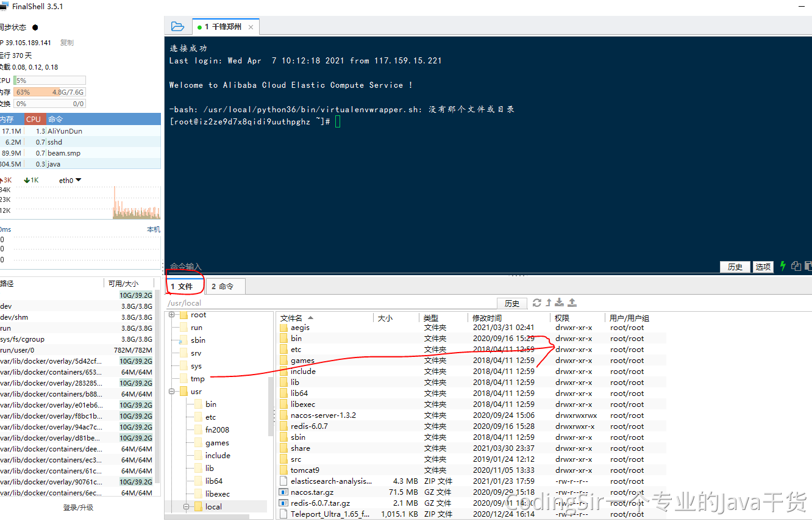
Task: Switch to the 2 命令 tab
Action: 223,286
